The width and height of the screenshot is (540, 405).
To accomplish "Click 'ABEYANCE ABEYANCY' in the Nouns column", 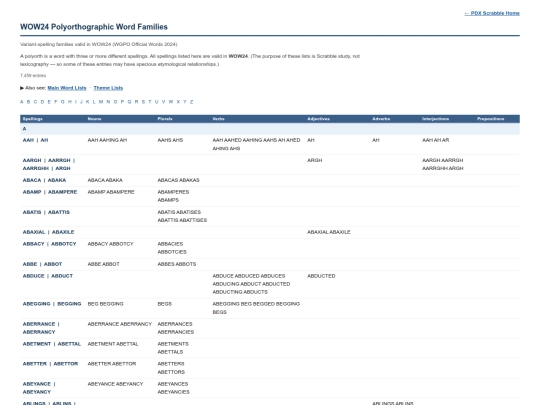I will (115, 384).
